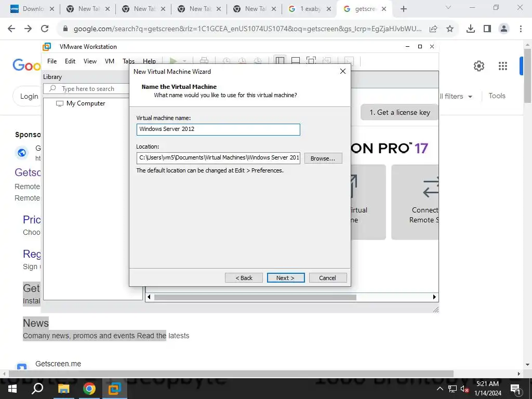Click the Virtual machine name input field
This screenshot has width=532, height=399.
pyautogui.click(x=218, y=129)
